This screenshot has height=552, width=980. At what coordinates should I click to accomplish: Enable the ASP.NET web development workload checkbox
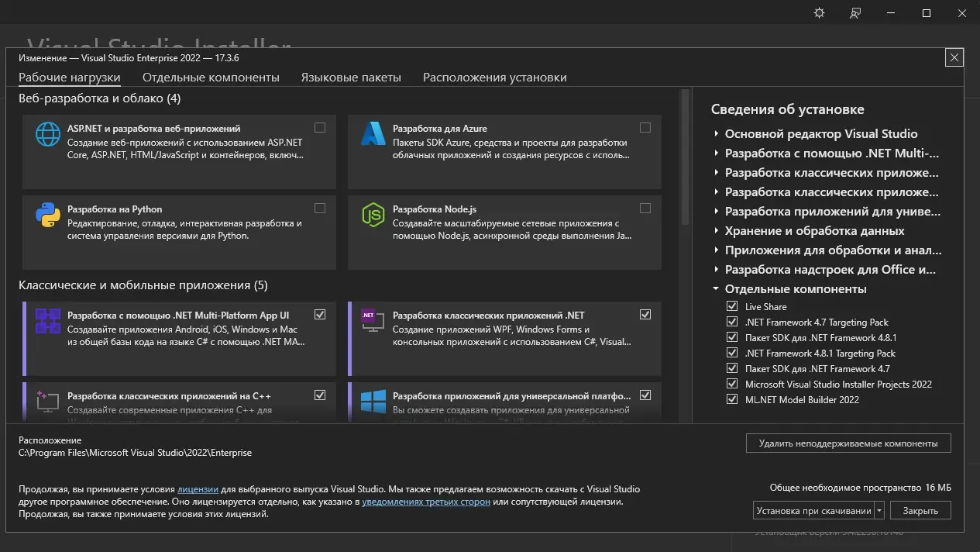click(320, 128)
